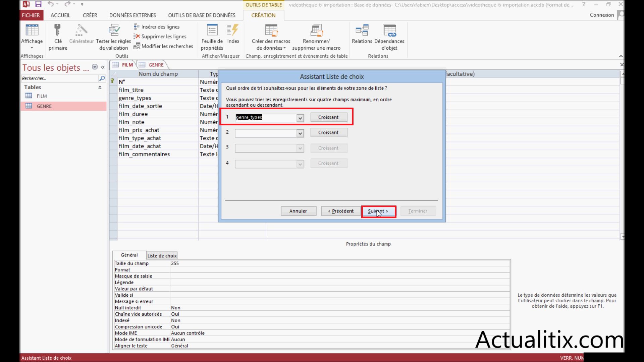Open OUTILS DE BASE DE DONNÉES tab

tap(202, 15)
